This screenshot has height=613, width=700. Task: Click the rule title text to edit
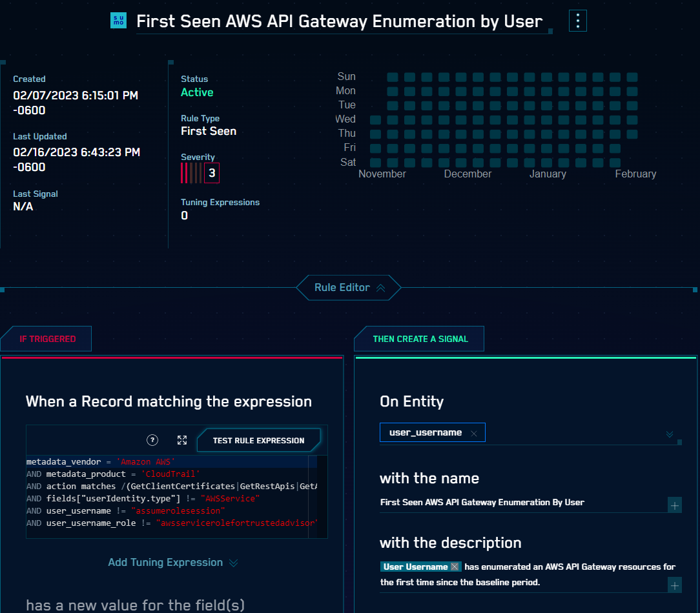point(339,21)
